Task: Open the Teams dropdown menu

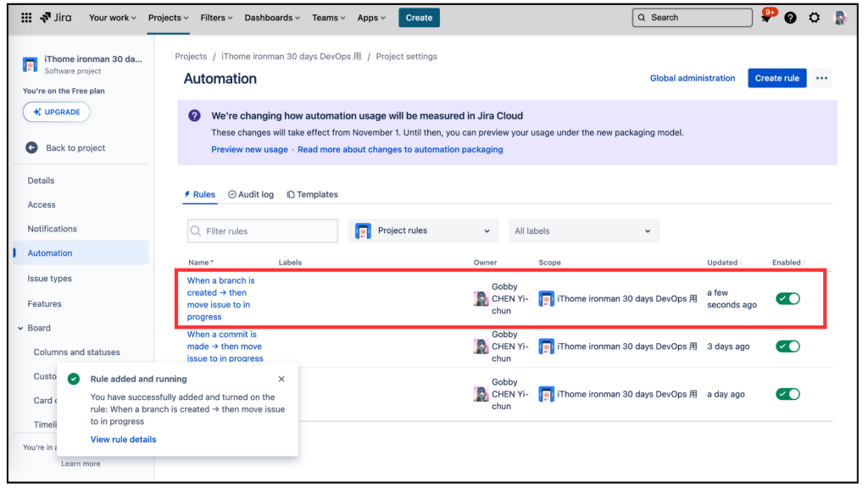Action: pyautogui.click(x=329, y=18)
